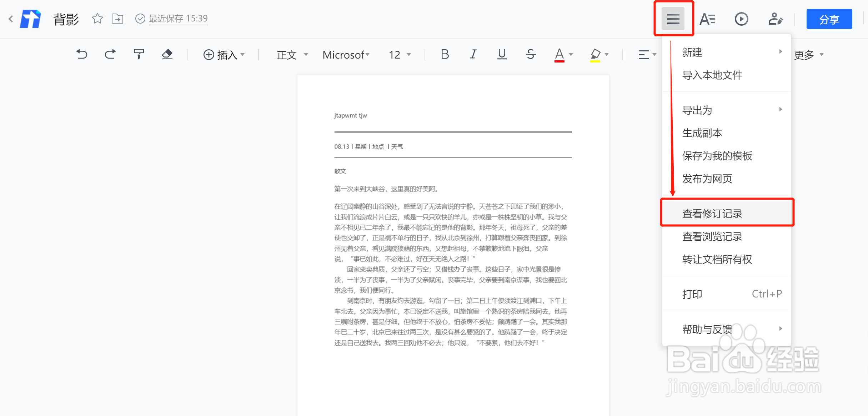Toggle bold formatting

(x=445, y=54)
